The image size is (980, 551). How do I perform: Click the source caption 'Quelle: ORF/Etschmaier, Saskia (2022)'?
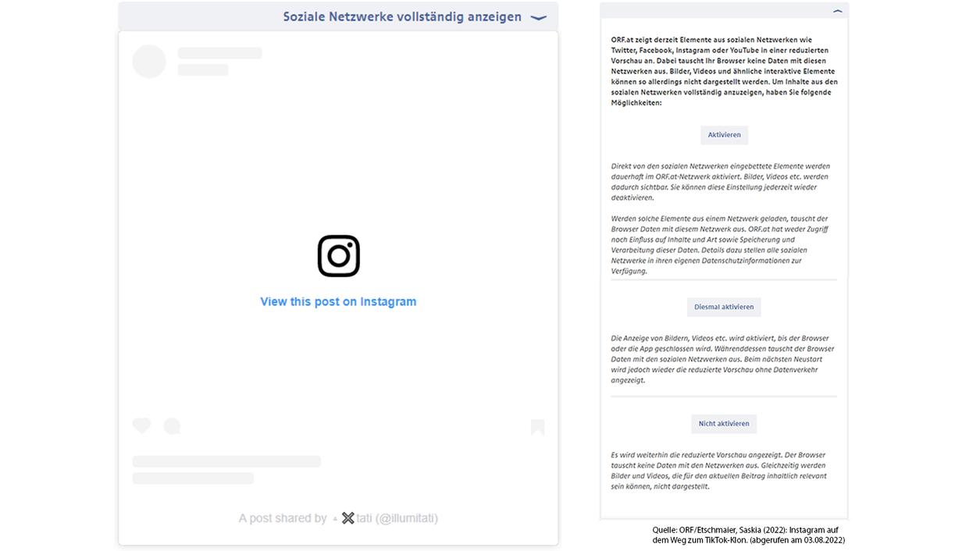click(x=748, y=535)
